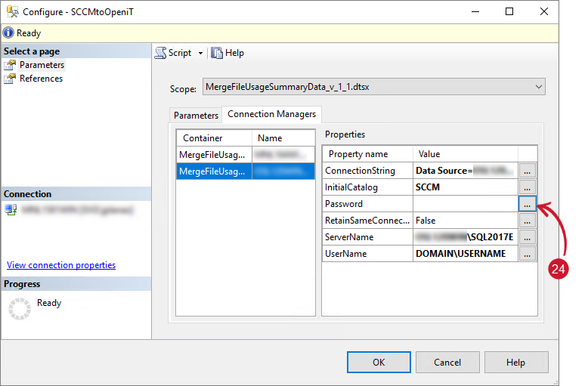Open ellipsis button for ConnectionString
The height and width of the screenshot is (386, 588).
[x=528, y=171]
